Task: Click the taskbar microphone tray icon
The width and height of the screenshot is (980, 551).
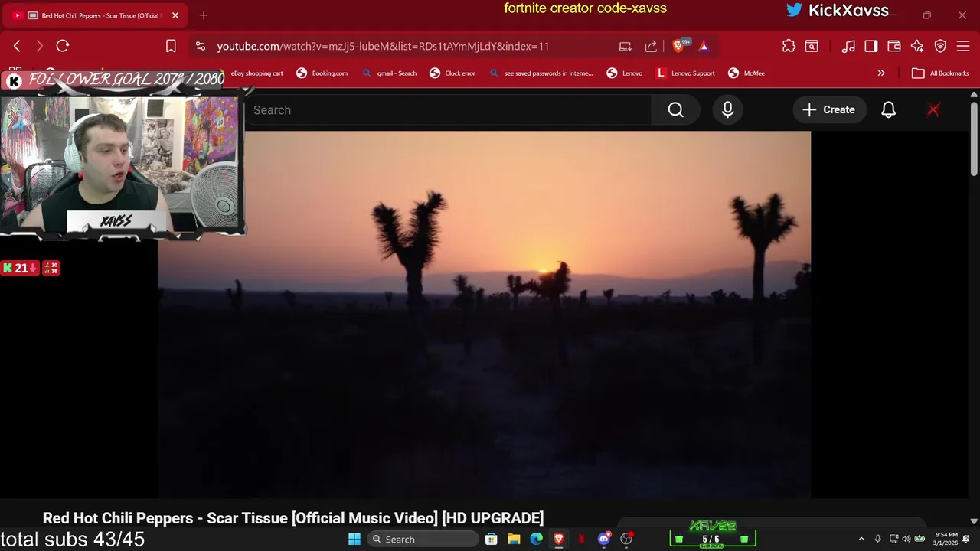Action: coord(877,540)
